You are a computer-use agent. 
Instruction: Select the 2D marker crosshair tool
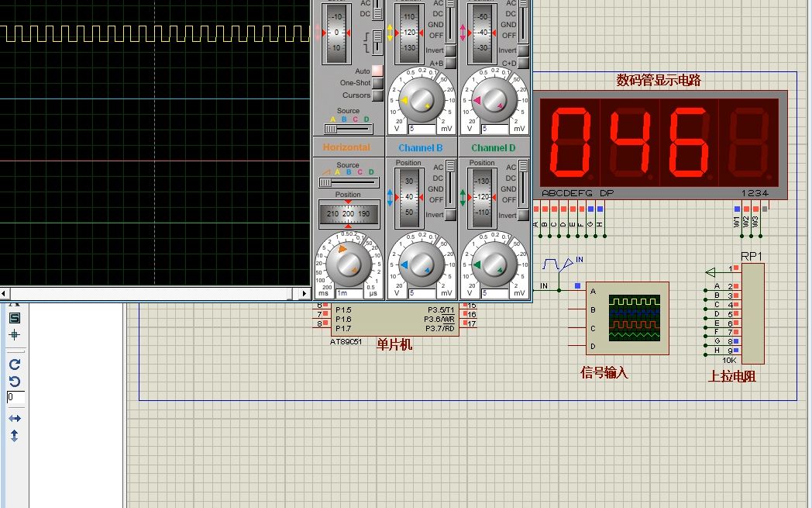point(15,335)
